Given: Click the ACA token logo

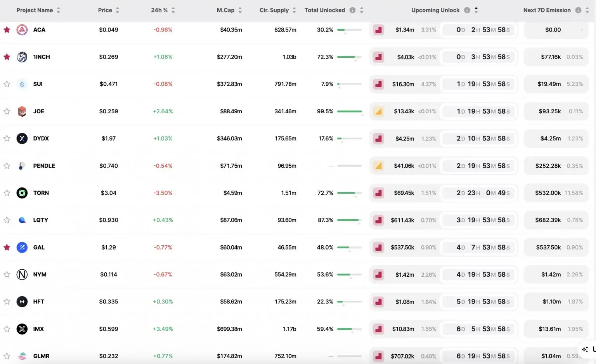Looking at the screenshot, I should [22, 30].
